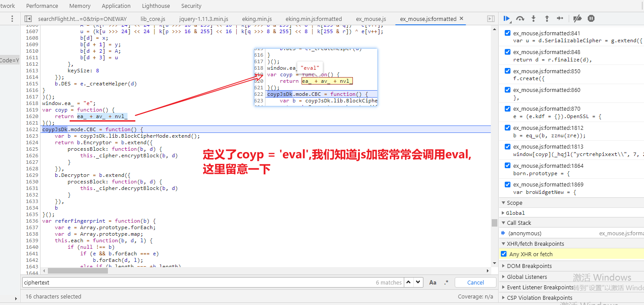Uncheck breakpoint at ex_mouse.js:formatted:1812

(x=507, y=128)
